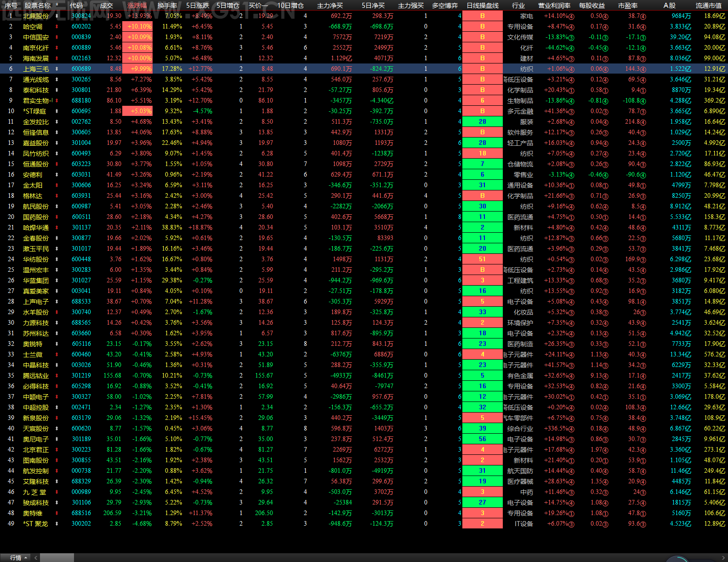Click the 航天国防 industry cell
This screenshot has width=728, height=562.
pos(520,471)
